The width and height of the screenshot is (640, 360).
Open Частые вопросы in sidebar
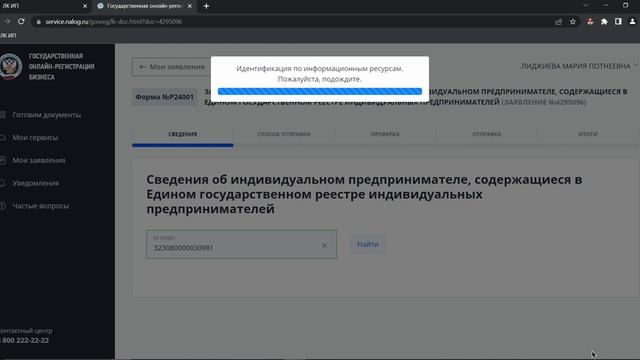(40, 206)
